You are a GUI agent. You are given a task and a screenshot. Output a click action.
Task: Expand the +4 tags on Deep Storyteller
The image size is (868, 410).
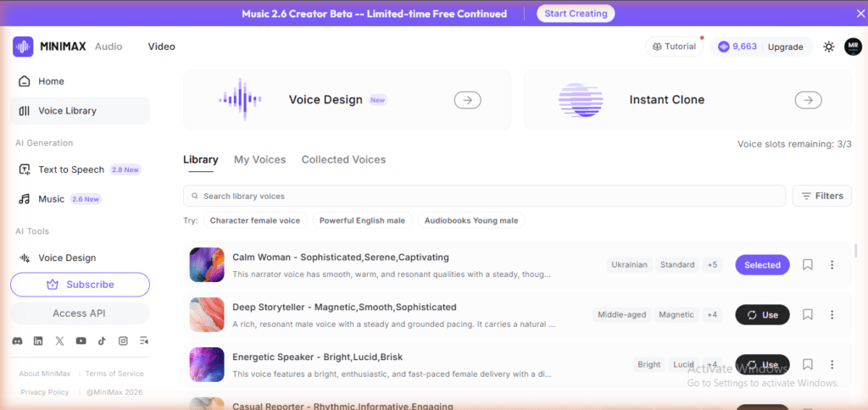[x=712, y=315]
